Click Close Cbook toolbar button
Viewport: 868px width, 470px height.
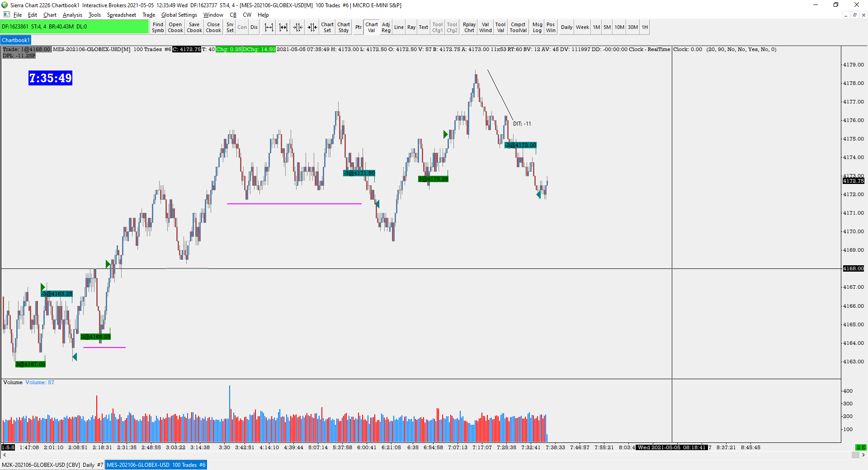pyautogui.click(x=213, y=27)
